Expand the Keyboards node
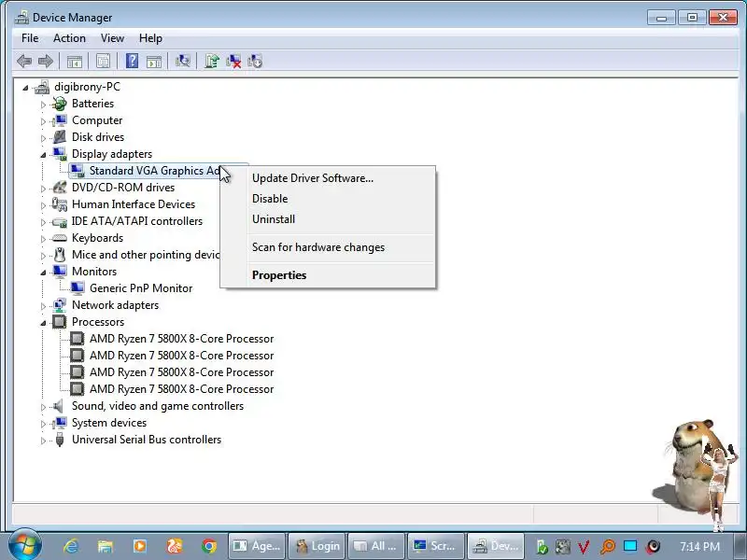Screen dimensions: 747x560 43,239
